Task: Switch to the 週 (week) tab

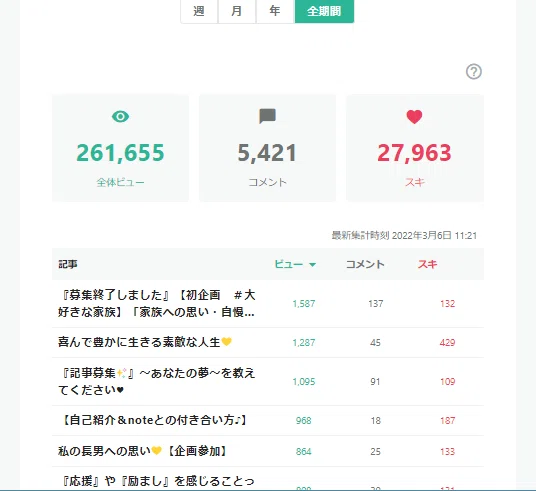Action: pyautogui.click(x=199, y=11)
